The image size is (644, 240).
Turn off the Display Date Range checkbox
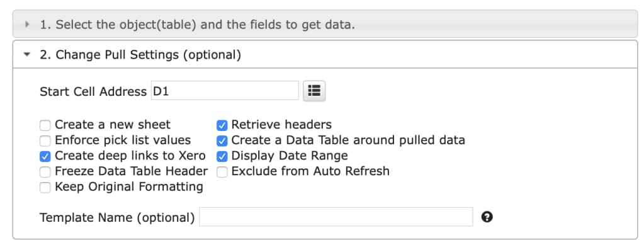[222, 156]
